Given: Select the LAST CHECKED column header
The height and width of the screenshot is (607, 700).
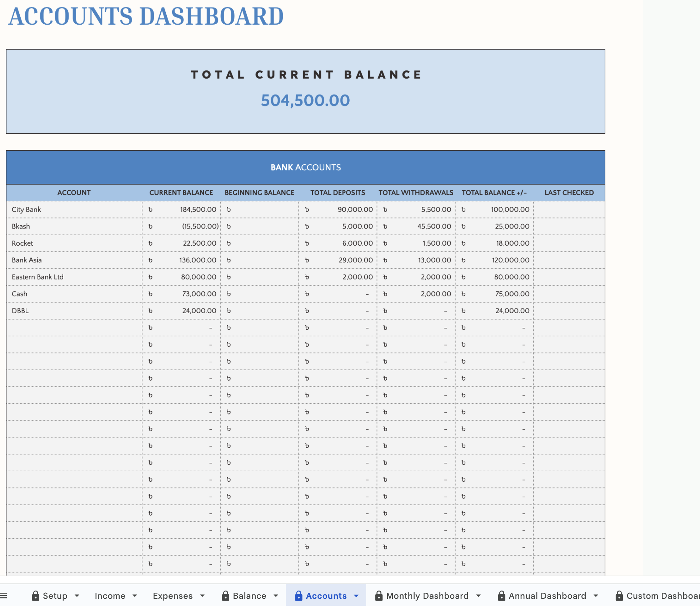Looking at the screenshot, I should pos(569,192).
